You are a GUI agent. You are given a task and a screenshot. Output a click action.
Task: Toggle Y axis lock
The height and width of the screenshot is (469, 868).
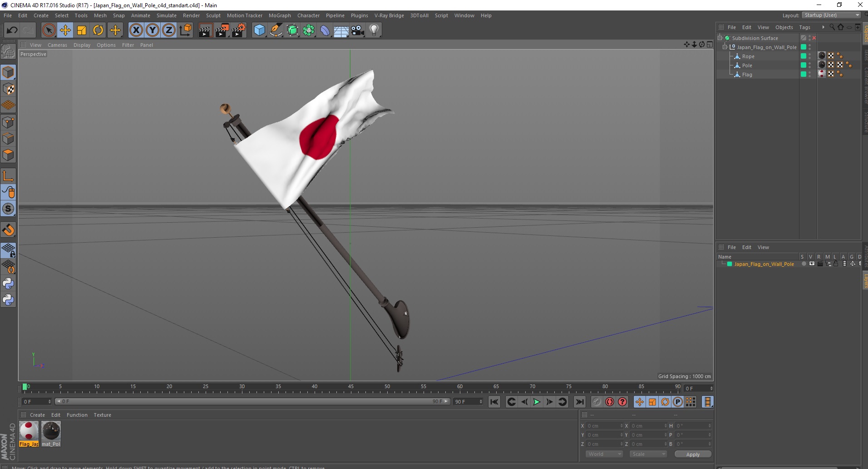(153, 30)
